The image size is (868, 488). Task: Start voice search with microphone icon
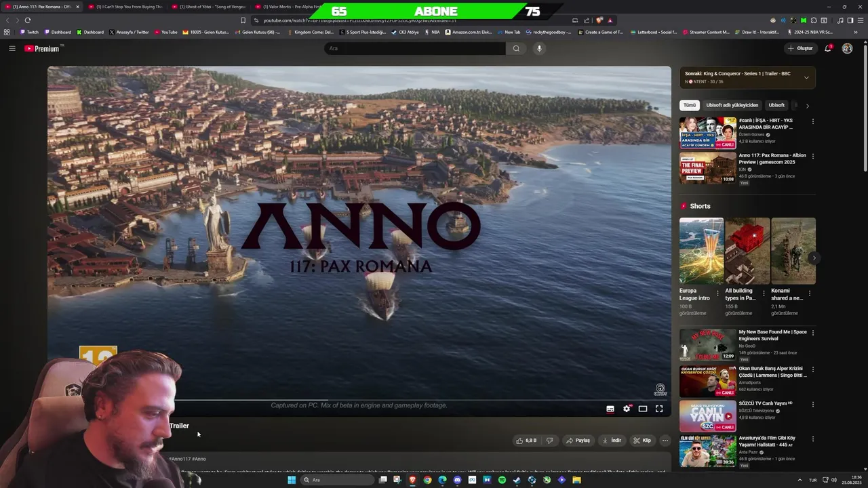pyautogui.click(x=539, y=48)
